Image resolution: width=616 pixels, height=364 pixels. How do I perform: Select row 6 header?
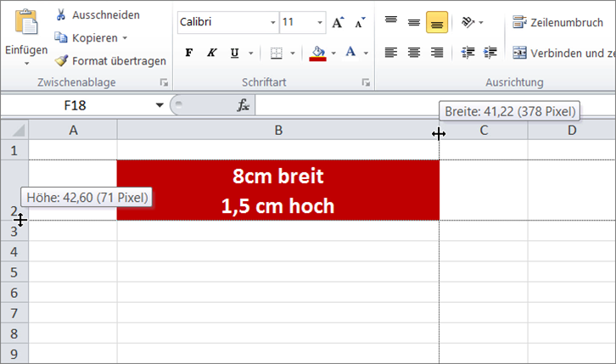(x=14, y=292)
